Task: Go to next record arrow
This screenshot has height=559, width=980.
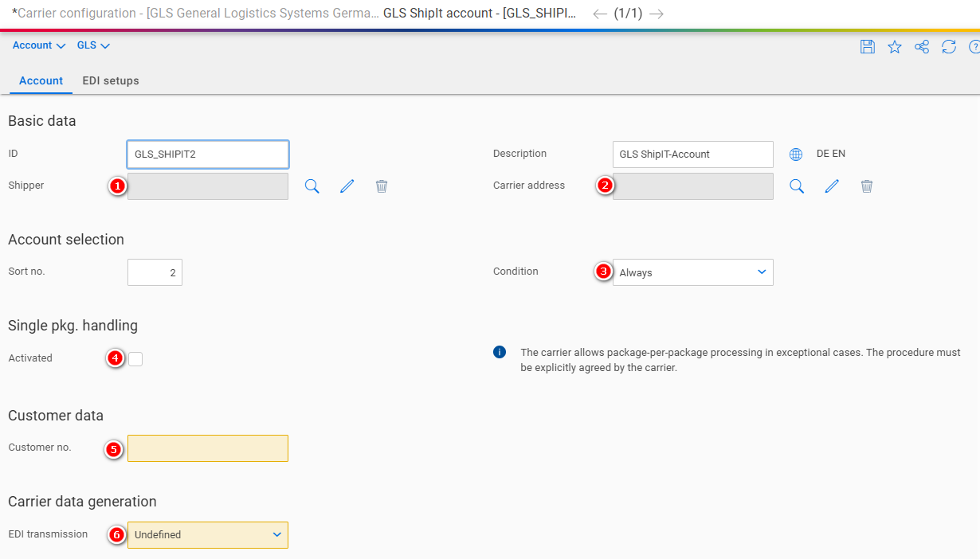Action: click(657, 14)
